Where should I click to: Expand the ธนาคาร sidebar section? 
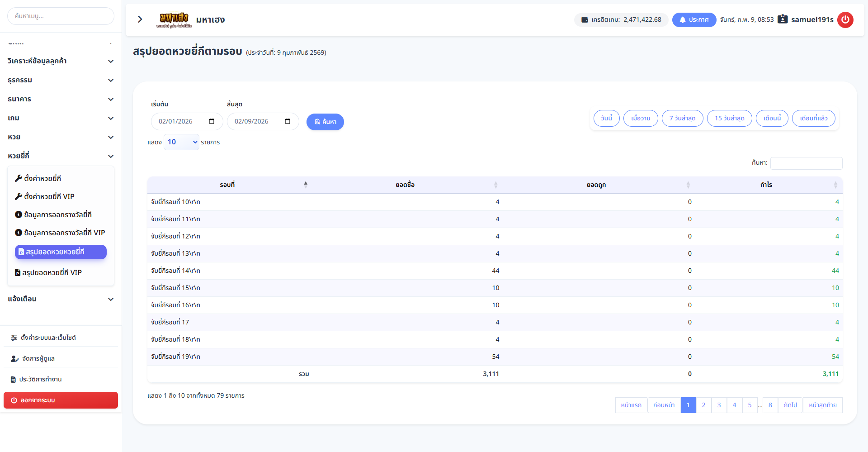pos(61,99)
